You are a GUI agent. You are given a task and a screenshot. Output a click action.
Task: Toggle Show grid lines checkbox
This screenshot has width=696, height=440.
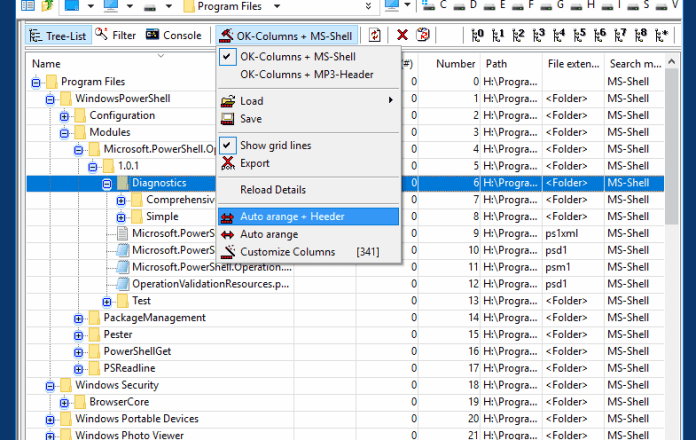coord(275,146)
